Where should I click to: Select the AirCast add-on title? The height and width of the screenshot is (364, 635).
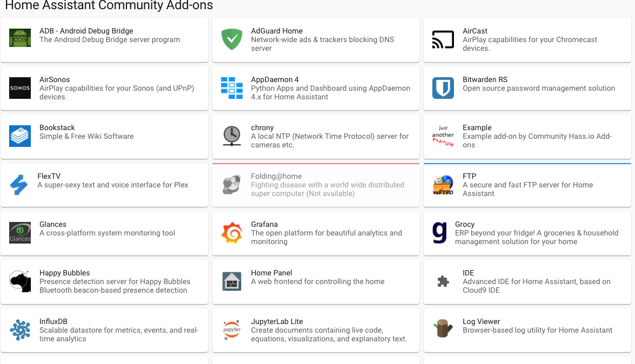point(474,31)
